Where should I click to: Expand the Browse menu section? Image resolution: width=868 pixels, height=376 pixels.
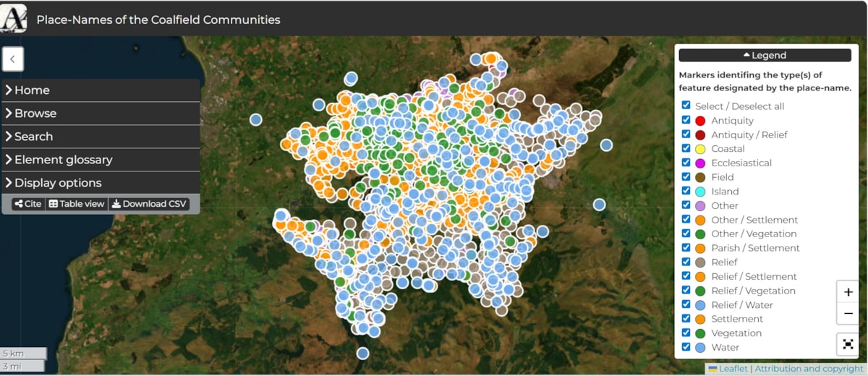[101, 114]
